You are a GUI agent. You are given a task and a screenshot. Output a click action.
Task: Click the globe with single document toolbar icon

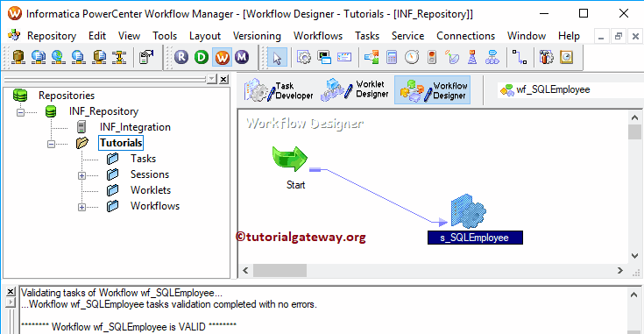(79, 57)
